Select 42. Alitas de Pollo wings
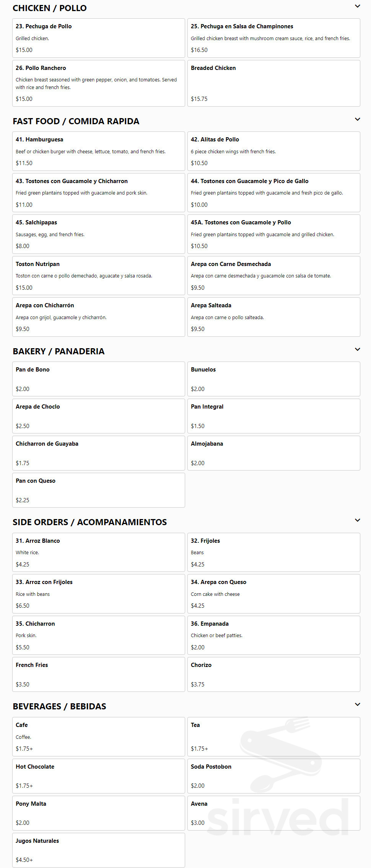Image resolution: width=371 pixels, height=868 pixels. pyautogui.click(x=274, y=151)
